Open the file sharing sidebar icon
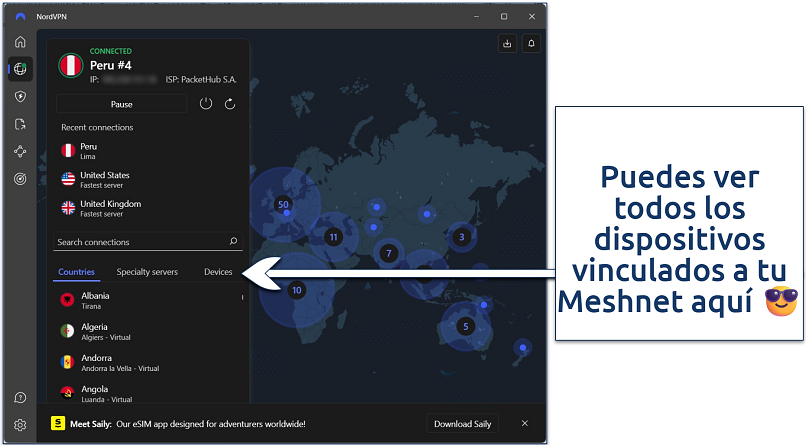Image resolution: width=806 pixels, height=445 pixels. [20, 124]
